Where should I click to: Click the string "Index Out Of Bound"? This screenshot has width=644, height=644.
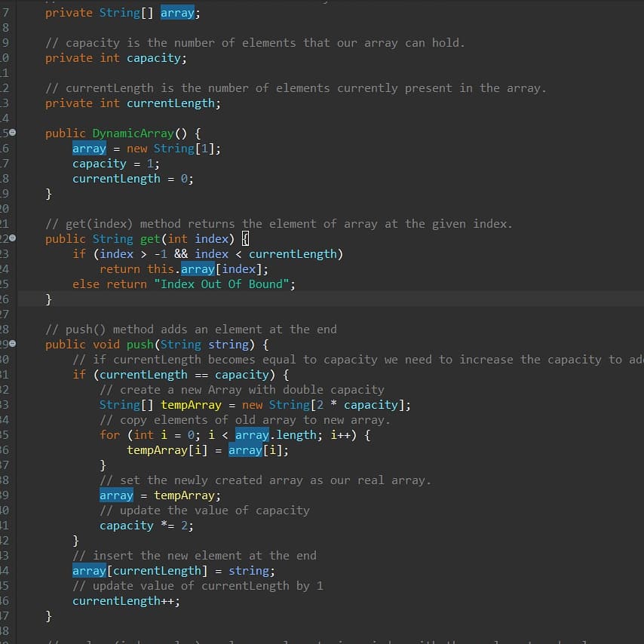click(222, 284)
